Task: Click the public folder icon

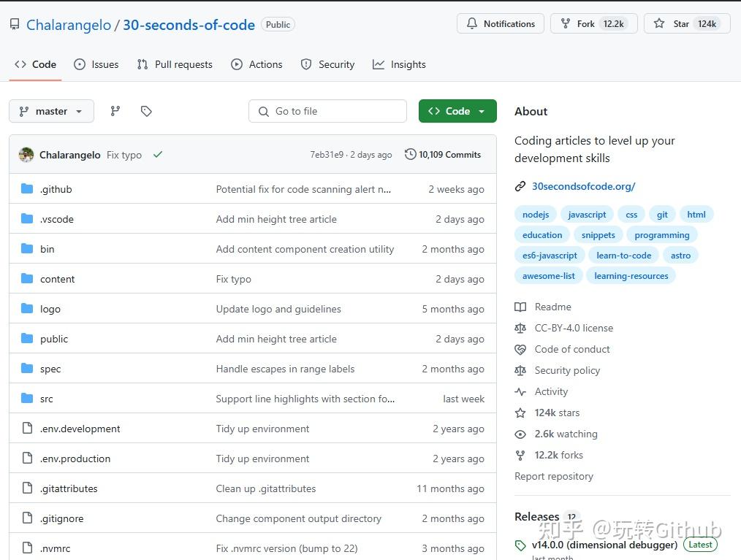Action: (x=27, y=339)
